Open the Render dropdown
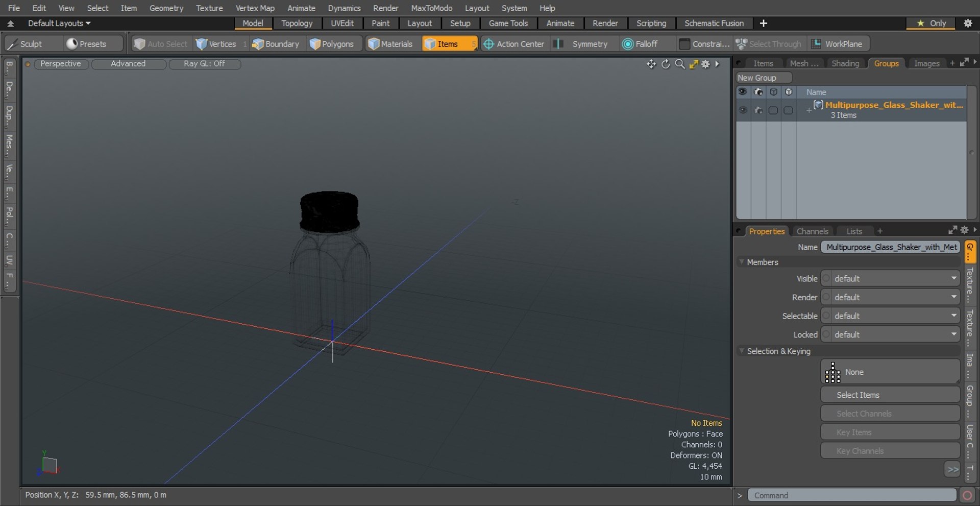 click(896, 297)
